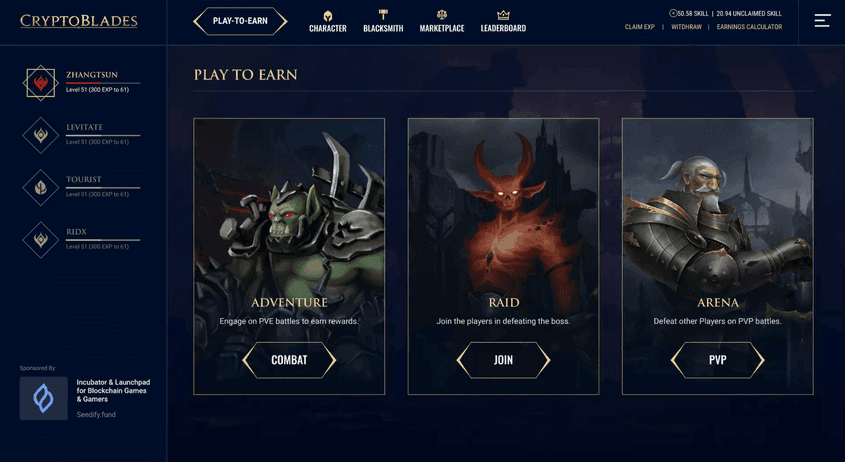Start Combat in the Adventure card
845x462 pixels.
[x=289, y=360]
